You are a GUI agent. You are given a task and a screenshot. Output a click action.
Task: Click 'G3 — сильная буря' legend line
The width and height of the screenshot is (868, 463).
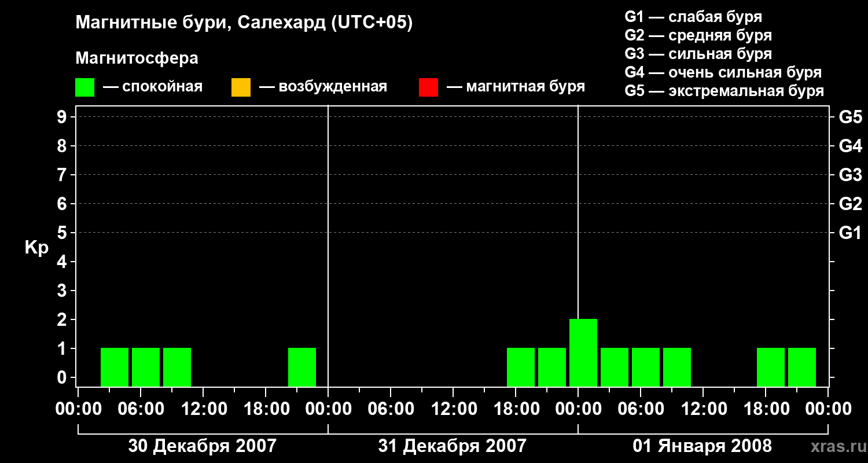(698, 54)
